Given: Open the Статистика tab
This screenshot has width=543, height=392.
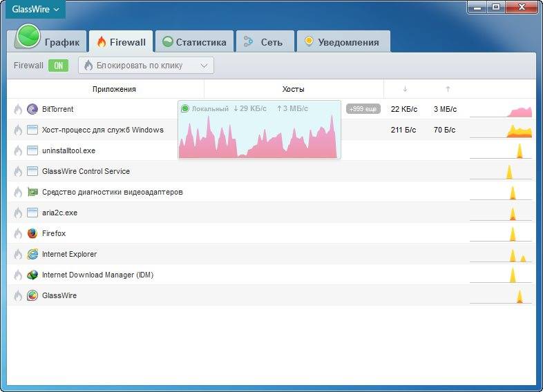Looking at the screenshot, I should pos(194,41).
